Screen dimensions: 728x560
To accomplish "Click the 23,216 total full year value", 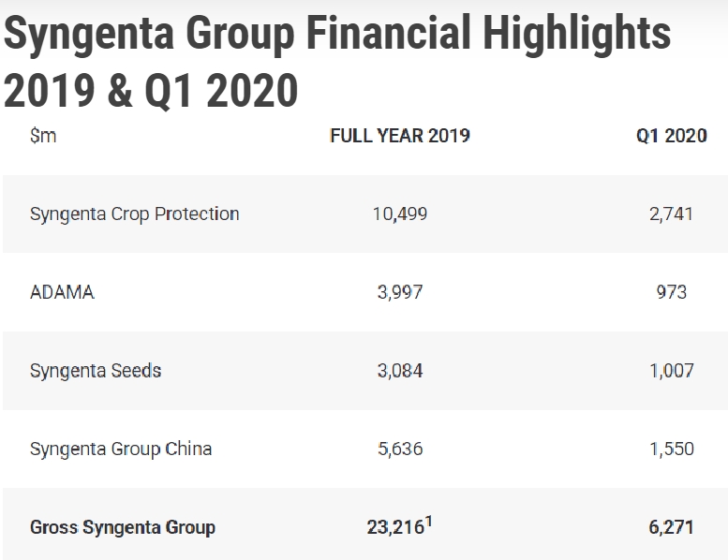I will pyautogui.click(x=394, y=527).
